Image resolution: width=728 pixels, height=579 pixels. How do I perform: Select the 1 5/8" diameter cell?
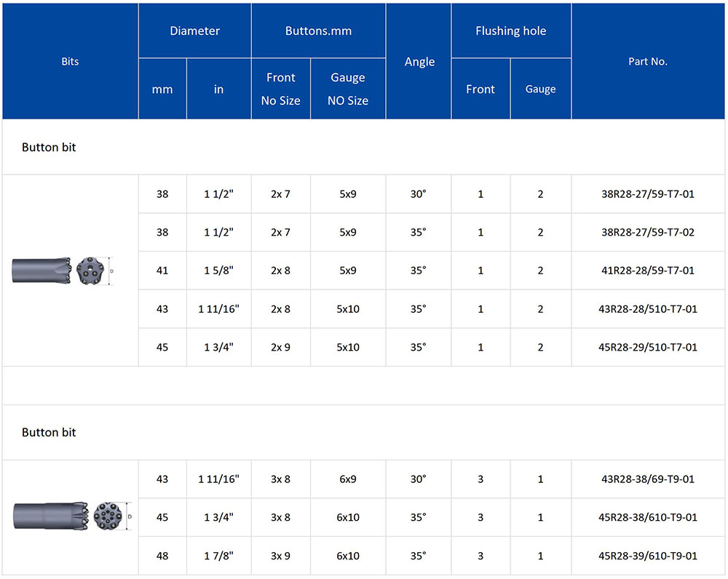click(x=218, y=271)
